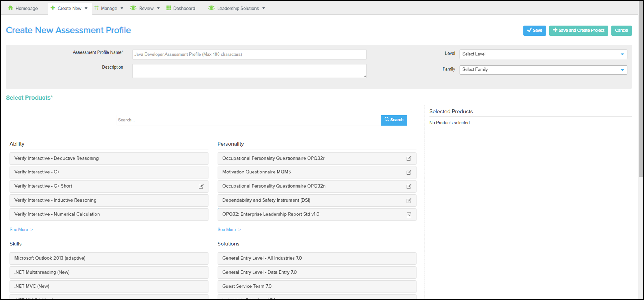Select General Entry Level - All Industries 7.0
Image resolution: width=644 pixels, height=300 pixels.
[x=317, y=258]
